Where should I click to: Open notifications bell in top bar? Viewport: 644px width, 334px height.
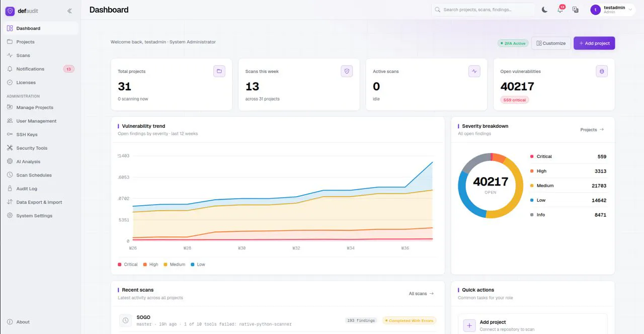coord(560,10)
